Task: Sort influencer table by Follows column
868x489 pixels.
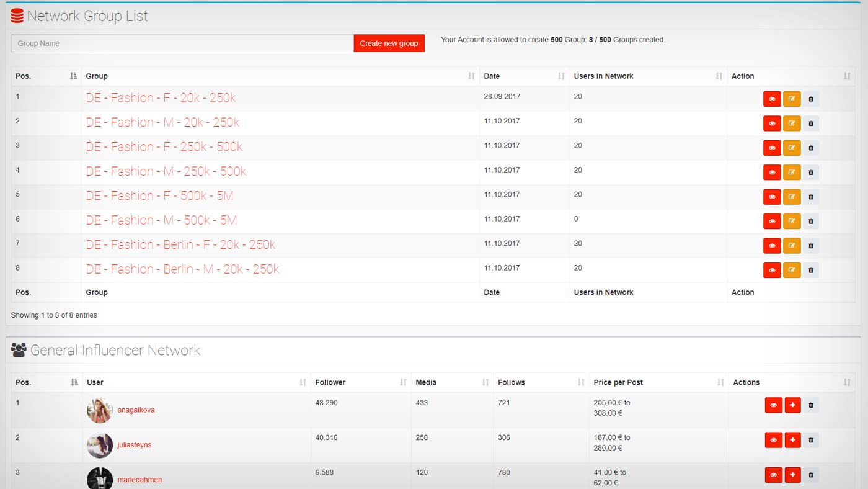Action: (541, 382)
